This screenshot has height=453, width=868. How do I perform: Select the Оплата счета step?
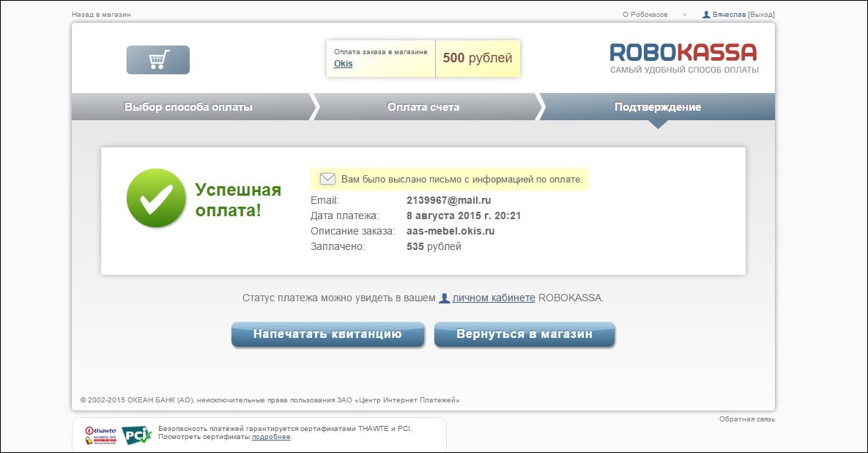point(423,107)
